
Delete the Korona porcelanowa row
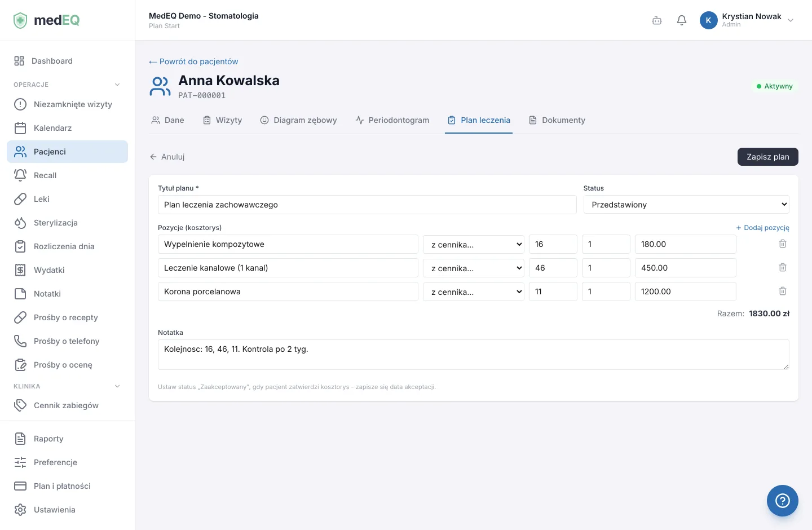tap(783, 291)
